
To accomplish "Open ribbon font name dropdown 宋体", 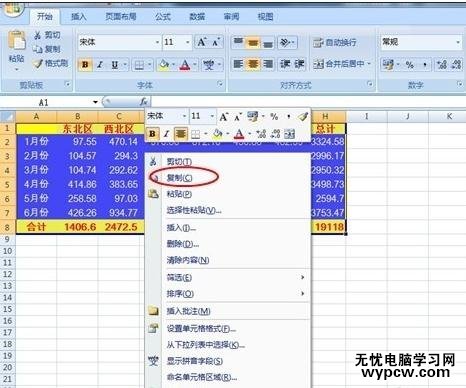I will [157, 42].
